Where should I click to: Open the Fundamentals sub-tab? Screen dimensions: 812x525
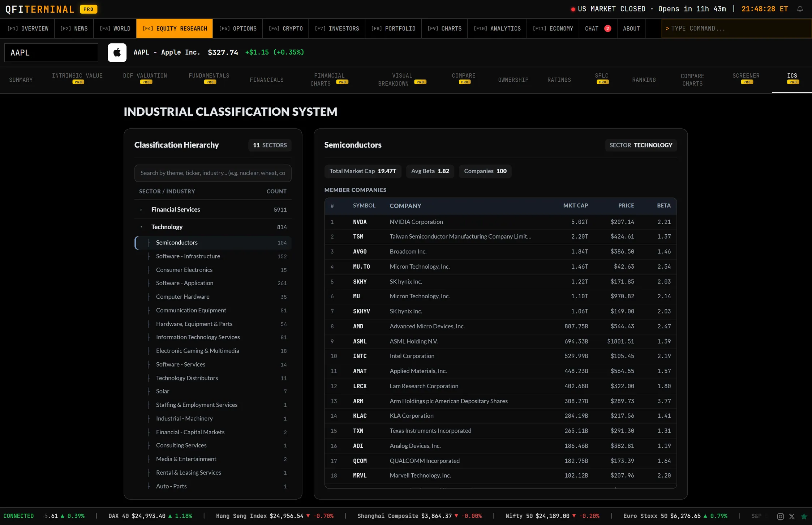click(x=209, y=79)
